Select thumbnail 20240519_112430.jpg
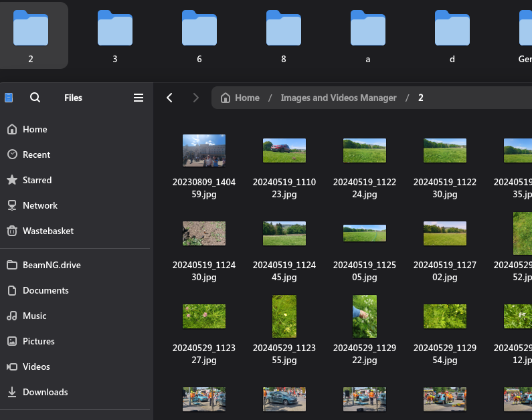This screenshot has width=532, height=420. [204, 233]
